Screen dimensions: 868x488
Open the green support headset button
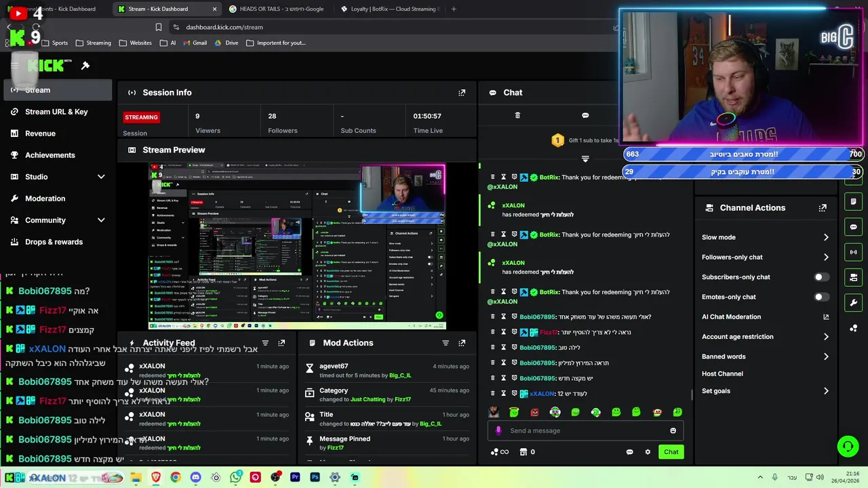click(x=848, y=446)
